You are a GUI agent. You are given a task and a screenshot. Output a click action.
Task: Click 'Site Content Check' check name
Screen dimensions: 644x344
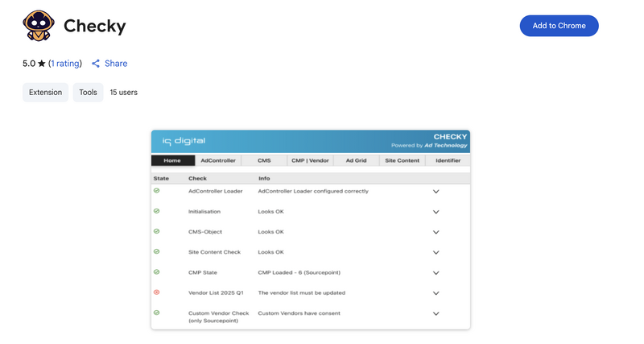coord(214,252)
